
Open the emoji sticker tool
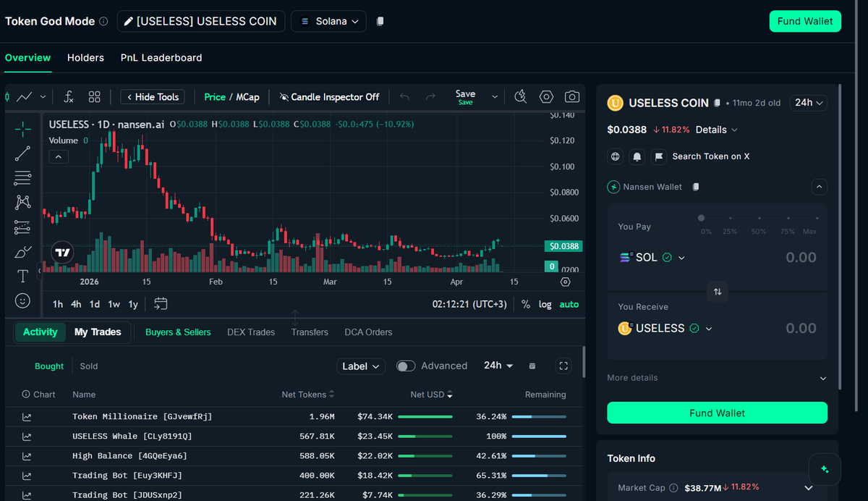(x=22, y=300)
